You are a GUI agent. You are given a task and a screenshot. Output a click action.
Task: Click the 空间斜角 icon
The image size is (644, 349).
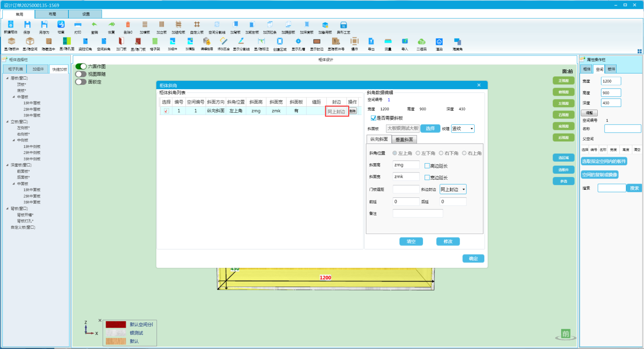pyautogui.click(x=104, y=41)
